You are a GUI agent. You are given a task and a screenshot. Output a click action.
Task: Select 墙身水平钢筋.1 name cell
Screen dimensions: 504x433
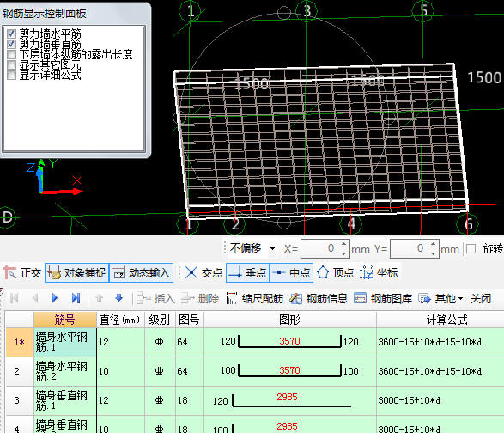click(x=65, y=342)
